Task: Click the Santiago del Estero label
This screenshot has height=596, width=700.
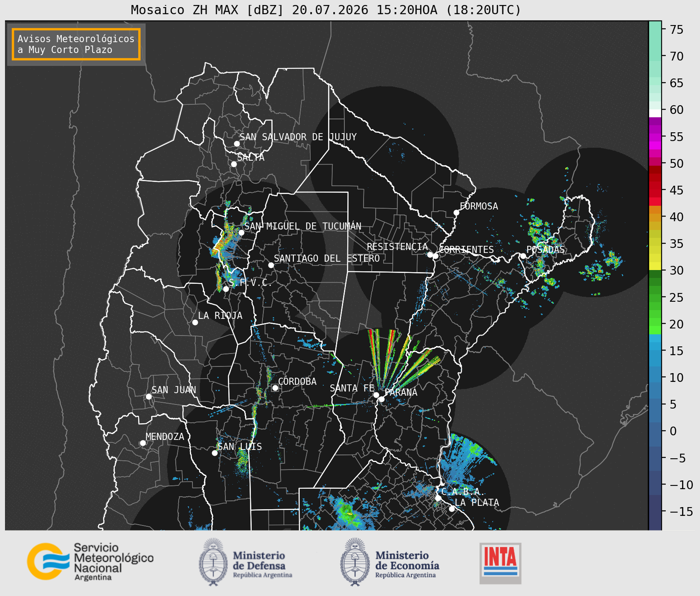Action: [x=327, y=258]
